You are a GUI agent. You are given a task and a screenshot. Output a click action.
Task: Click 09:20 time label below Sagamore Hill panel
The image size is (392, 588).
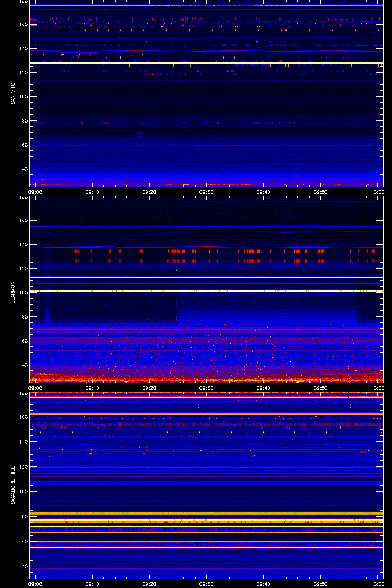pos(149,584)
